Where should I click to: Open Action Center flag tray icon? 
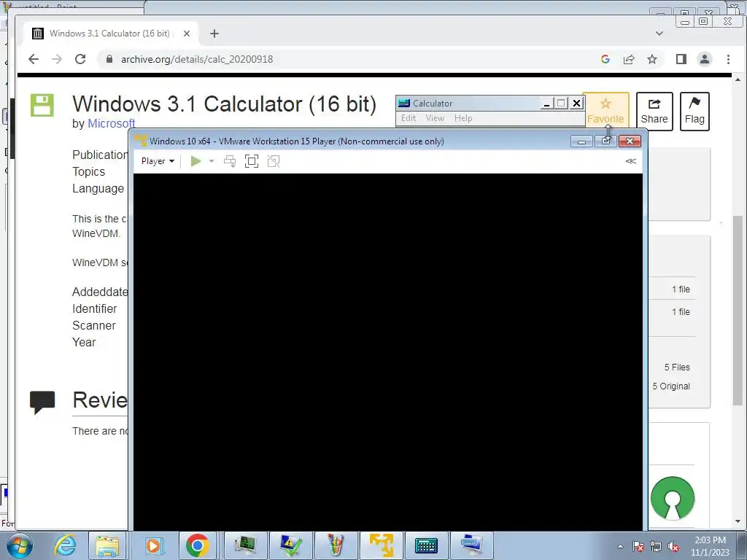pyautogui.click(x=638, y=546)
